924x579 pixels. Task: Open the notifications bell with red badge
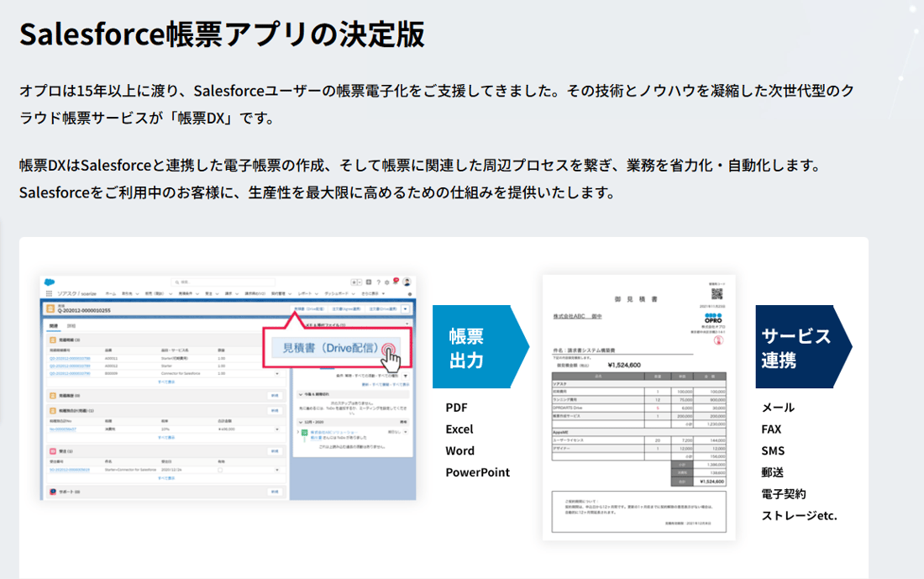click(x=396, y=281)
